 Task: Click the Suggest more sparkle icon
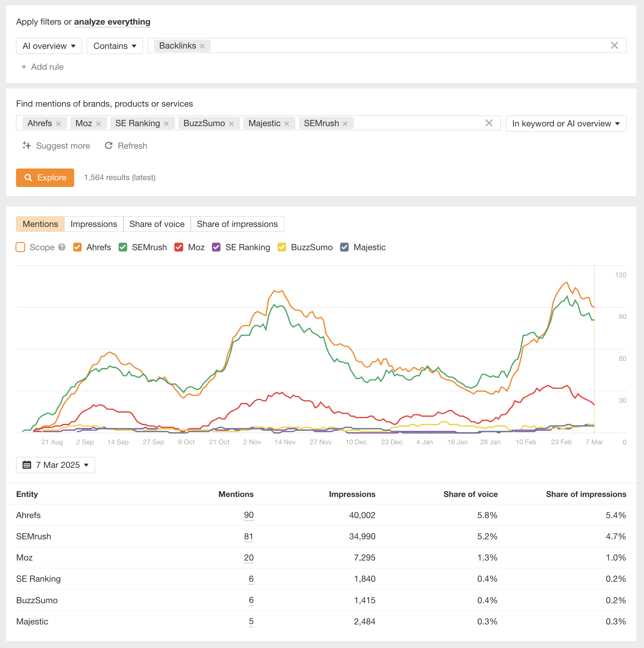pyautogui.click(x=26, y=146)
